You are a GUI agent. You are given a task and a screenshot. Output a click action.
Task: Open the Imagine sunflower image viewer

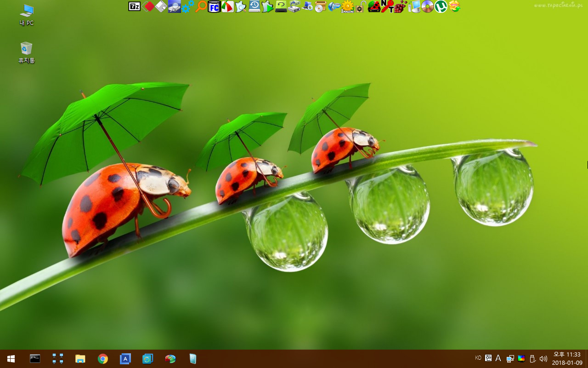[x=348, y=6]
